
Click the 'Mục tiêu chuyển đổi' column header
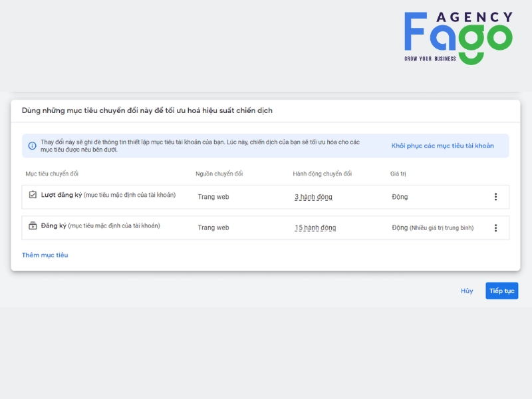52,174
